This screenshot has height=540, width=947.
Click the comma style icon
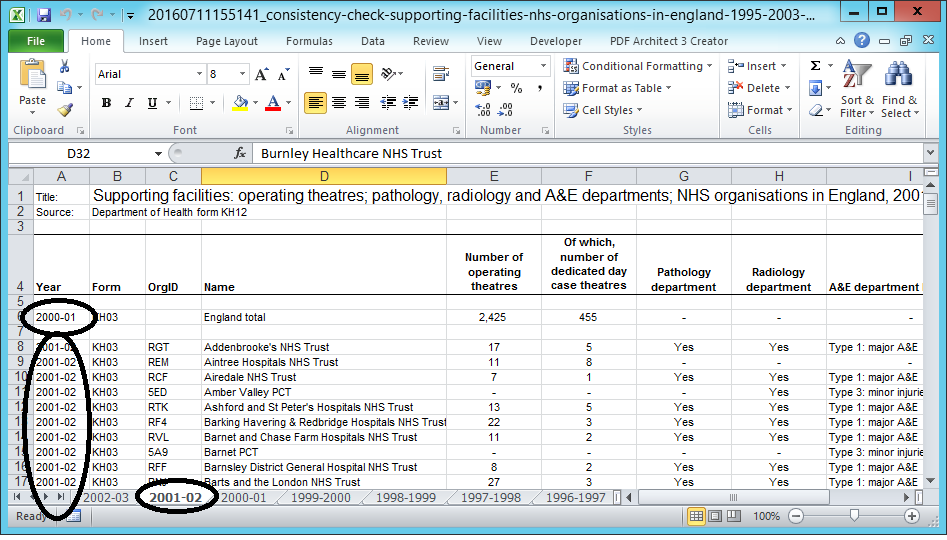point(539,88)
